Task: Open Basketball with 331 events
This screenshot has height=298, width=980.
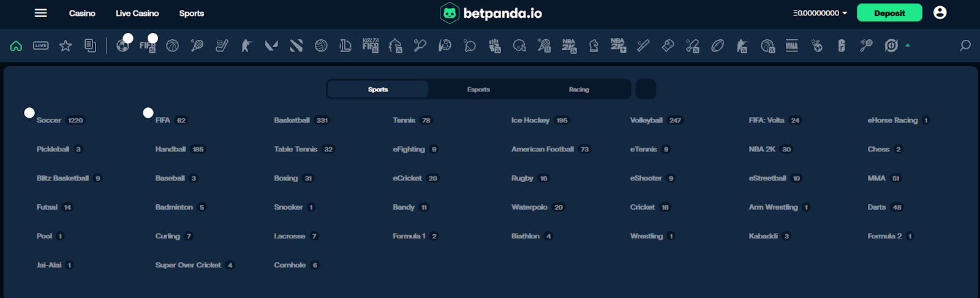Action: pyautogui.click(x=301, y=120)
